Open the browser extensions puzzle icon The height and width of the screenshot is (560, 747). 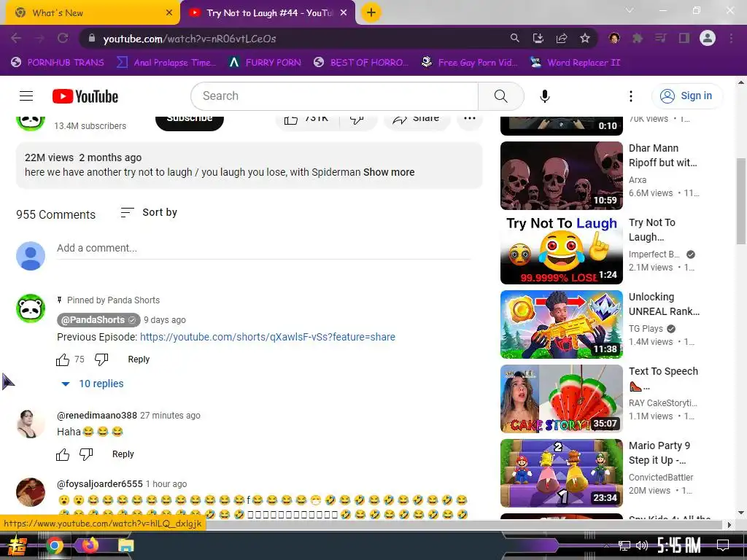(x=637, y=38)
